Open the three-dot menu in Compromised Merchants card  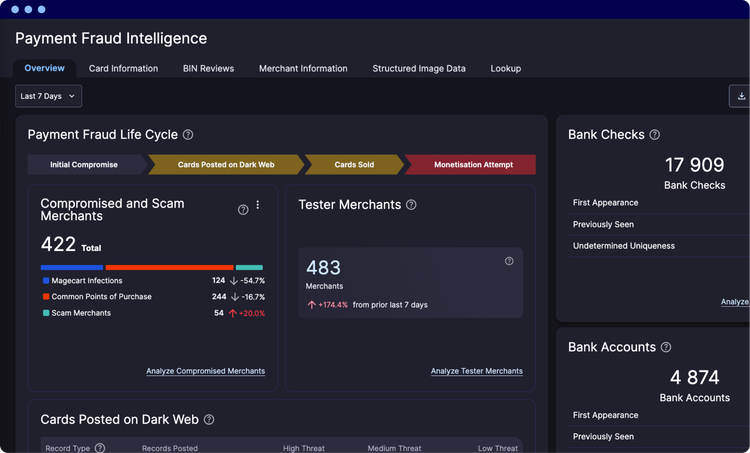click(258, 205)
